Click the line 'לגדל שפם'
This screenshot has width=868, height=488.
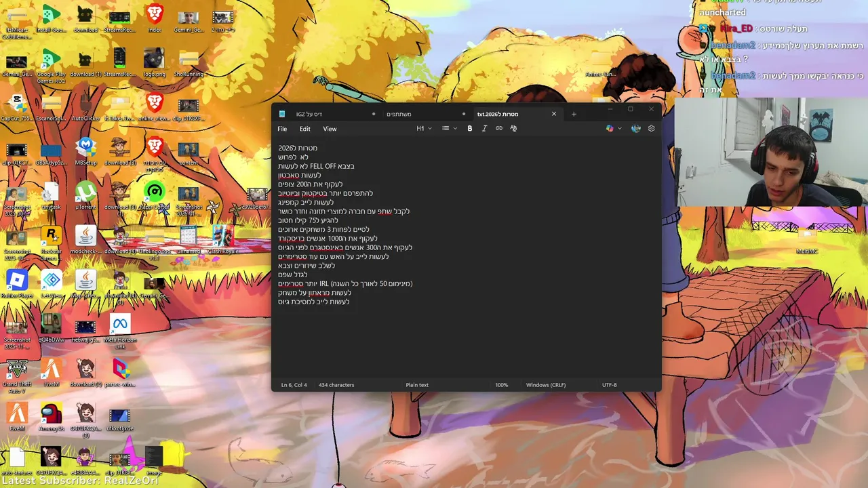pos(293,274)
